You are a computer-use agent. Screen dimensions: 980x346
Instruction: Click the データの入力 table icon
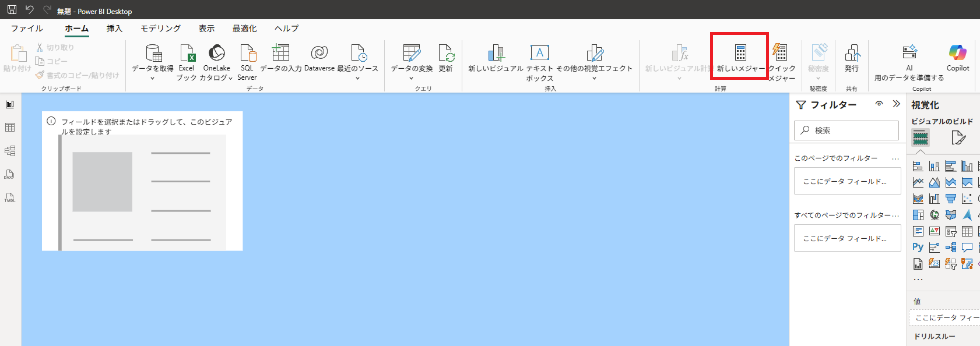pyautogui.click(x=281, y=52)
